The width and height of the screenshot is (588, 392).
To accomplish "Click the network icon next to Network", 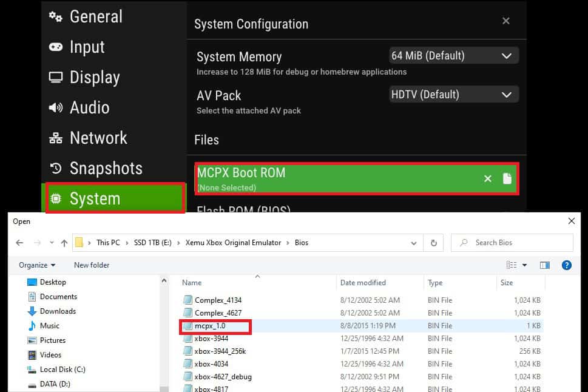I will [x=55, y=138].
